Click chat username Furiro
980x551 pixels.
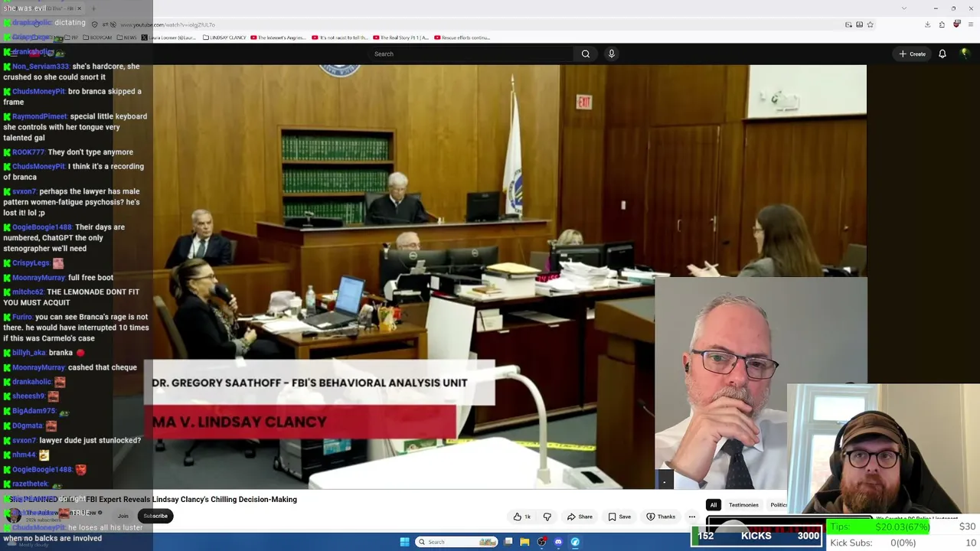tap(22, 317)
